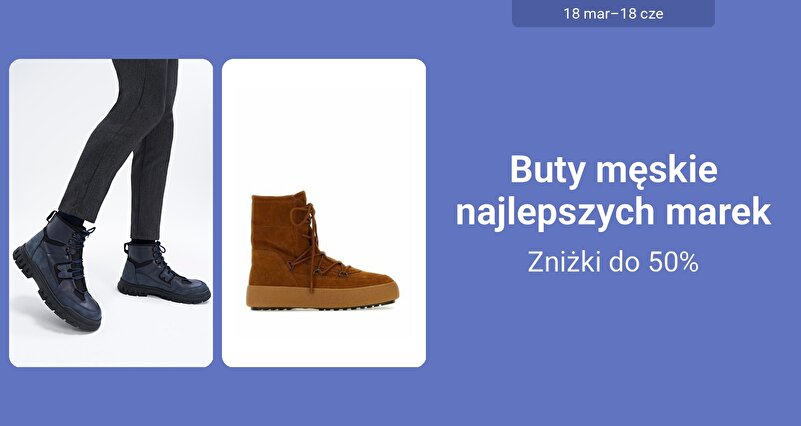This screenshot has width=801, height=426.
Task: Select the "Zniżki do 50%" discount text
Action: pos(612,262)
